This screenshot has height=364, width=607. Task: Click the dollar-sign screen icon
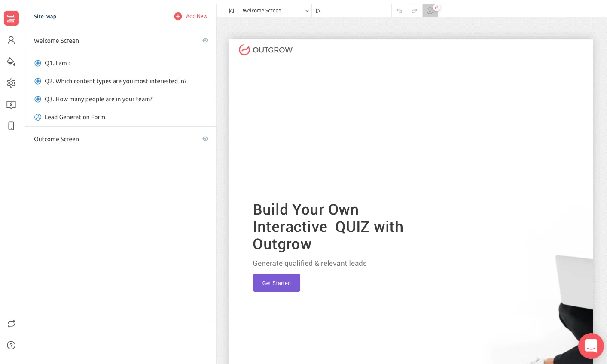click(x=11, y=105)
